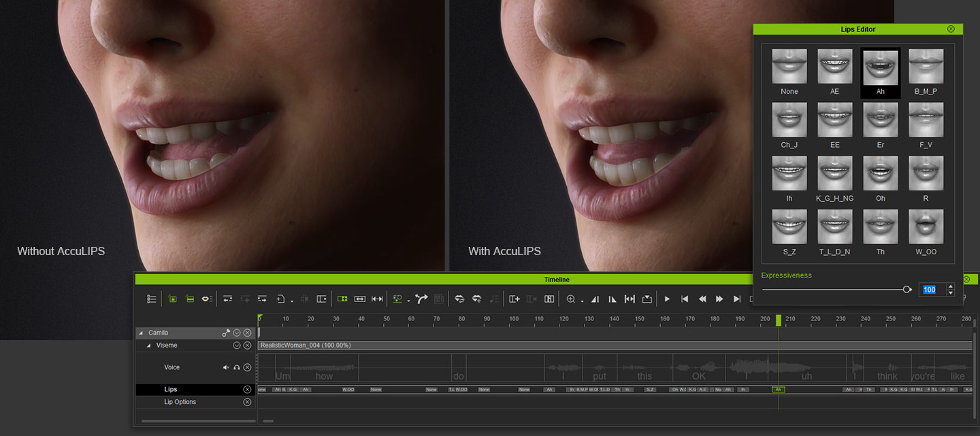This screenshot has width=980, height=436.
Task: Click the lips with arrows toolbar icon
Action: (x=459, y=299)
